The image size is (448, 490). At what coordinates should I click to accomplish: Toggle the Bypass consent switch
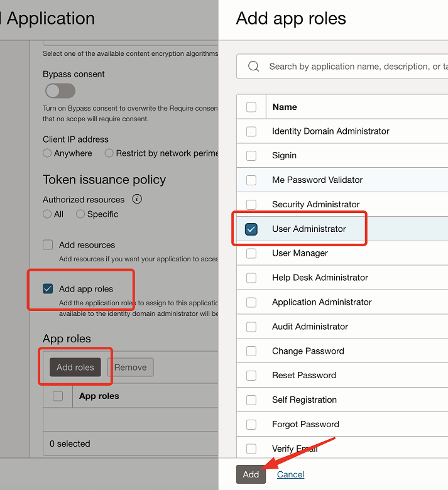click(60, 91)
